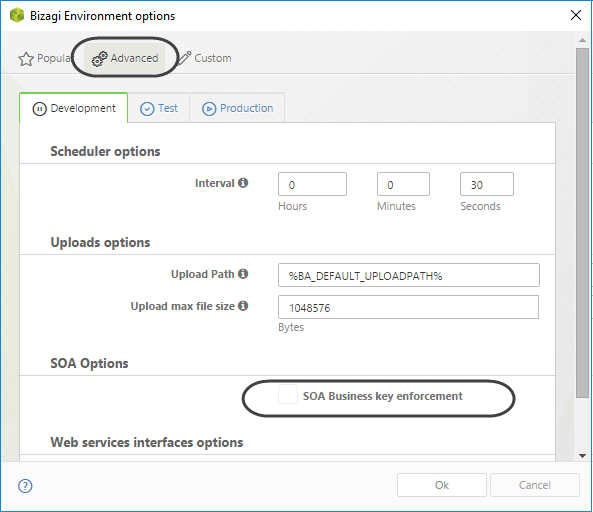Focus the interval Minutes field
Screen dimensions: 593x512
[403, 184]
